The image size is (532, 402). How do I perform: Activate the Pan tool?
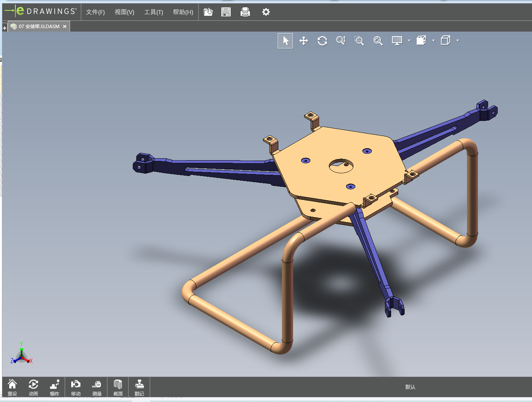coord(304,41)
